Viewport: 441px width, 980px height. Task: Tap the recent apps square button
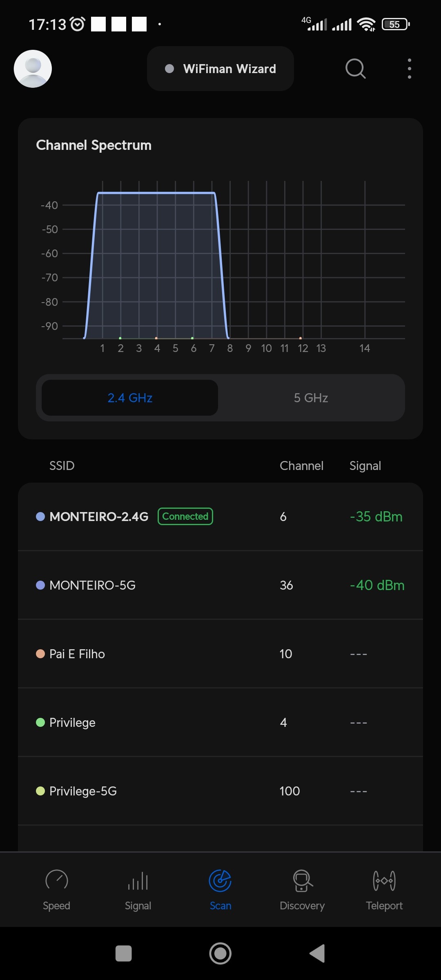pyautogui.click(x=124, y=953)
